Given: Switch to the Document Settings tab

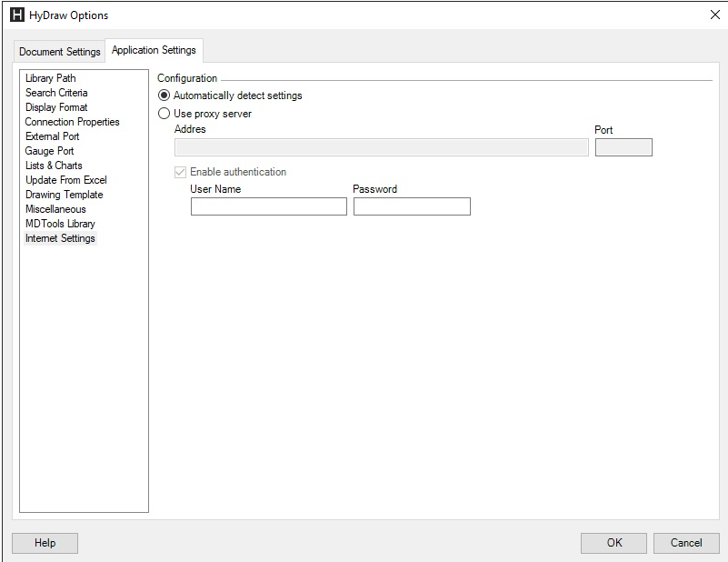Looking at the screenshot, I should [58, 52].
